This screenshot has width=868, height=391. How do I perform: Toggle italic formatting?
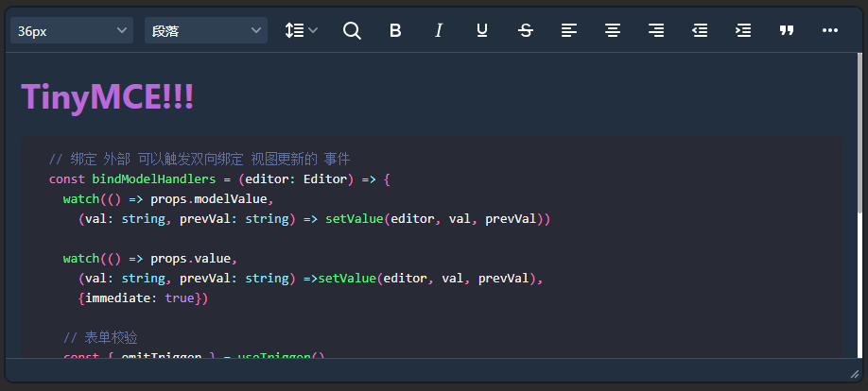[x=439, y=30]
